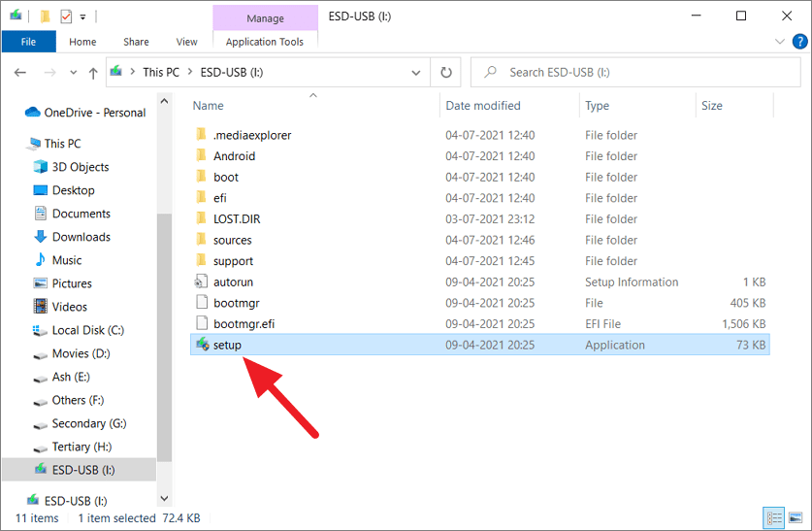The image size is (812, 531).
Task: Expand the address bar history dropdown
Action: (x=416, y=73)
